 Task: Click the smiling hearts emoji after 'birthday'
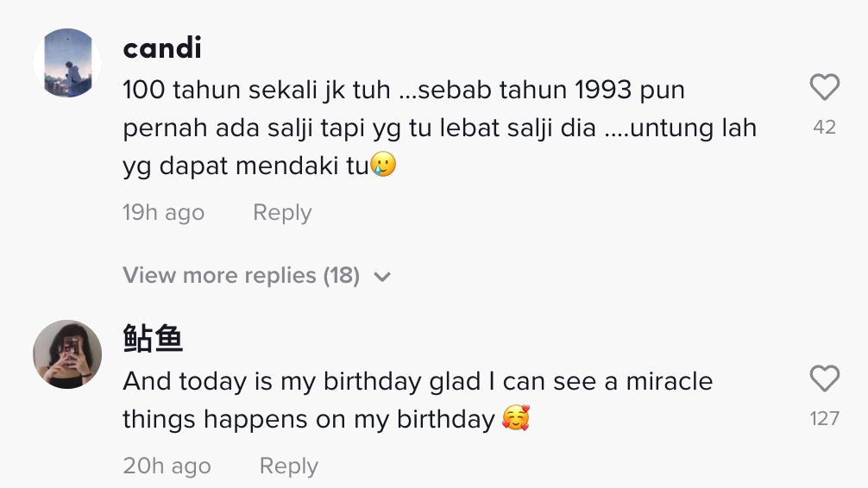[515, 419]
